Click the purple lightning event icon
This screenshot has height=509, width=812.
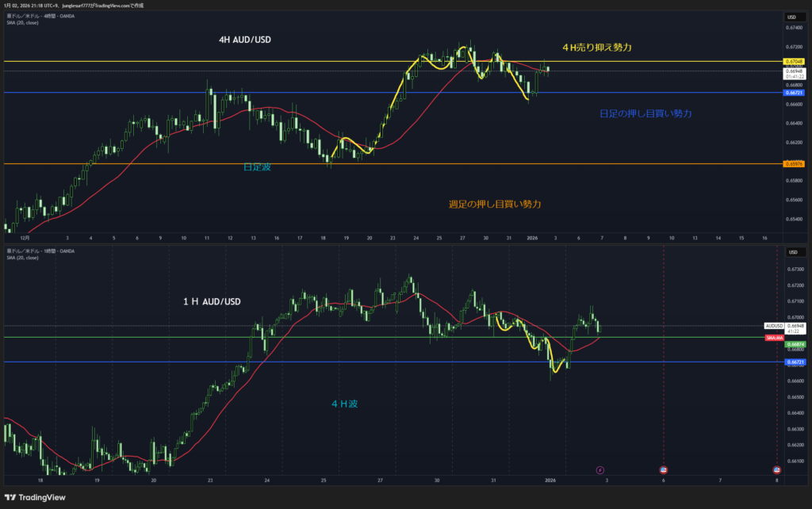pos(600,469)
